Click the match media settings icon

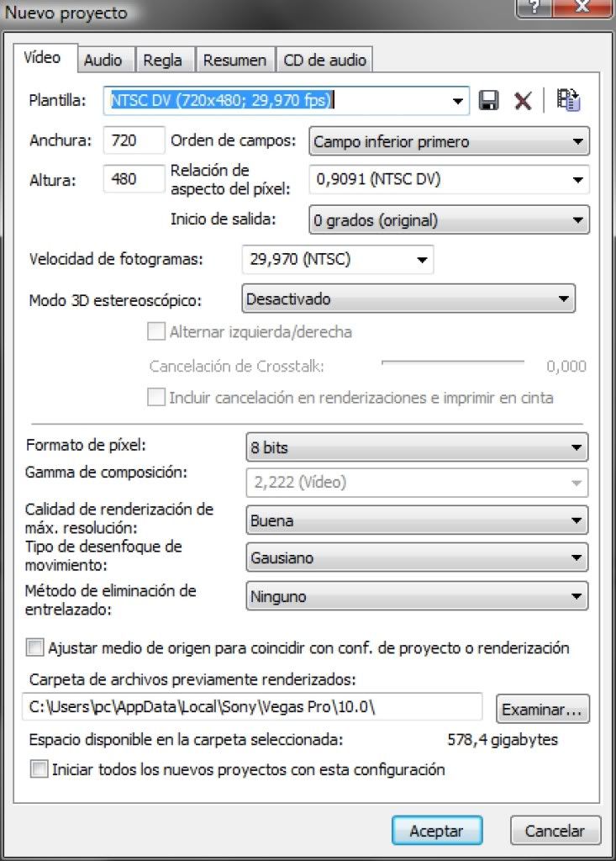[568, 100]
